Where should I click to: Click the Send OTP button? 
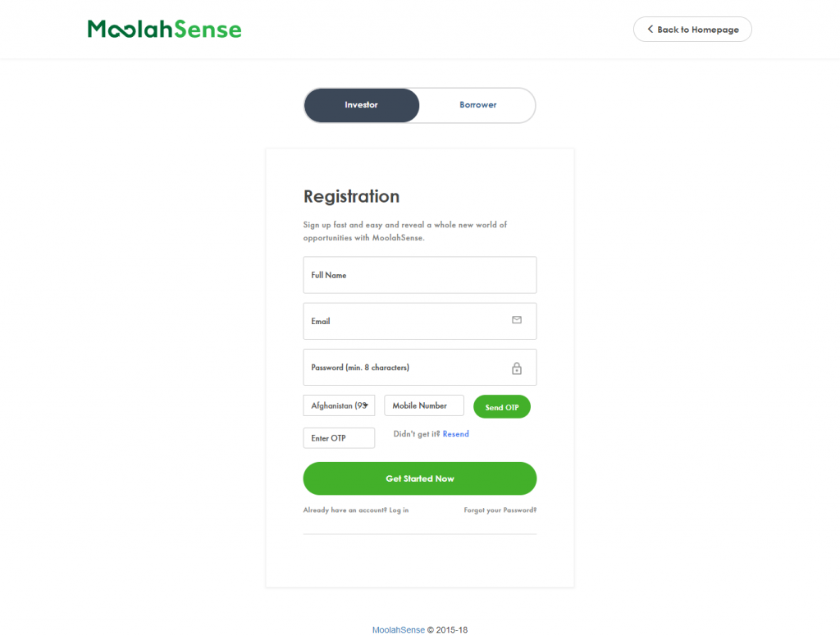(502, 407)
